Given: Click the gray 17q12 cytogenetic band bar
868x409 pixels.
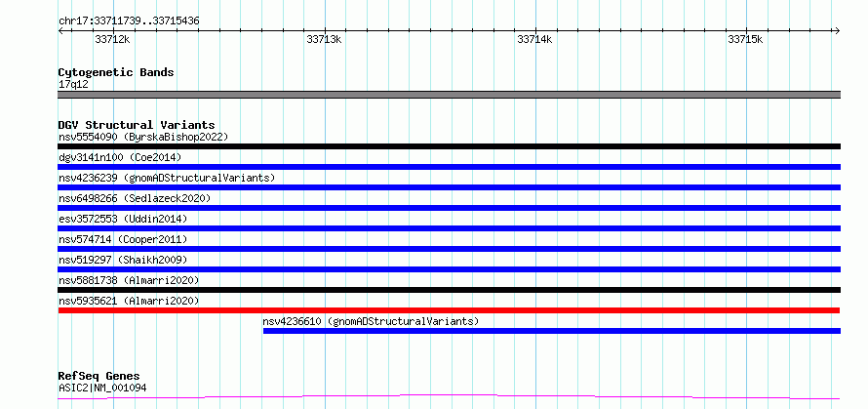Looking at the screenshot, I should (450, 95).
